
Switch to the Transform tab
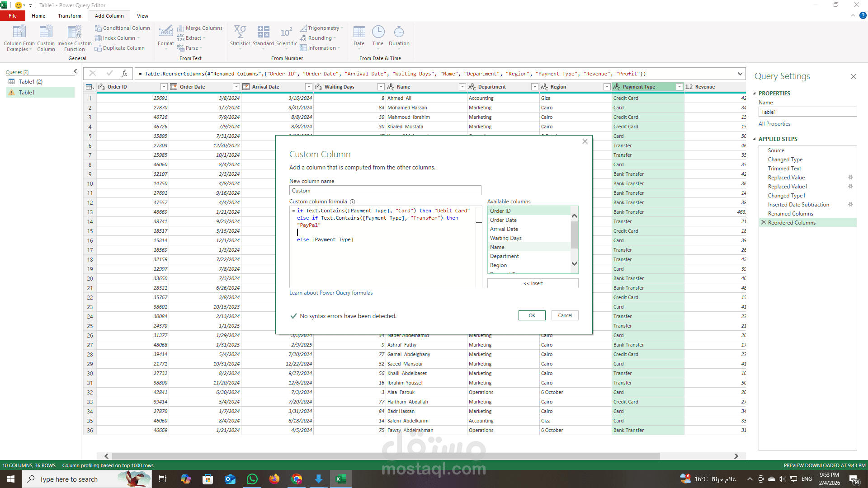pos(70,16)
